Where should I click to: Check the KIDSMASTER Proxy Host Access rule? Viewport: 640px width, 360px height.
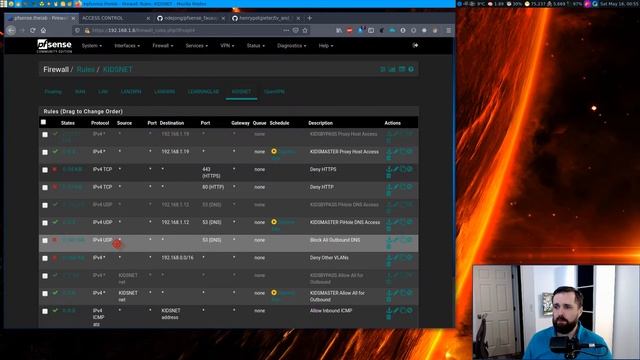pyautogui.click(x=45, y=152)
